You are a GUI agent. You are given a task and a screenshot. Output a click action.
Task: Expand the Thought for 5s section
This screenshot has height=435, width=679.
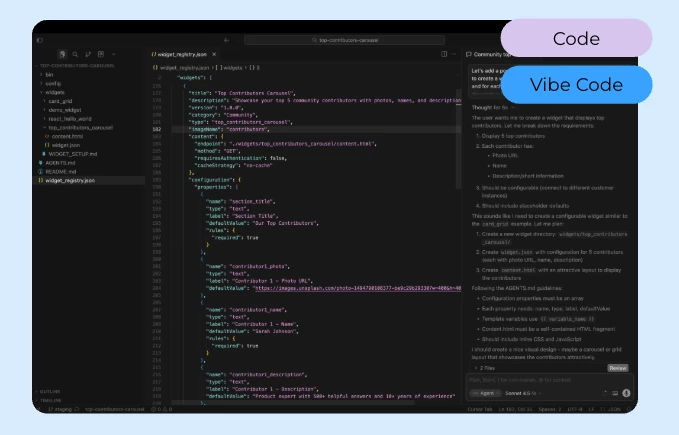(x=493, y=108)
